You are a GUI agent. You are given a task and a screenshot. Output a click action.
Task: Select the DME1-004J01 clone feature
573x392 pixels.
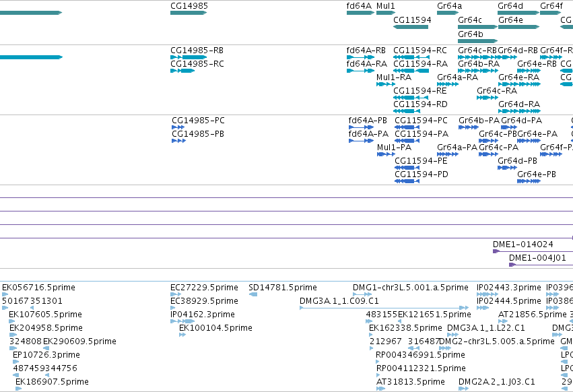click(541, 265)
